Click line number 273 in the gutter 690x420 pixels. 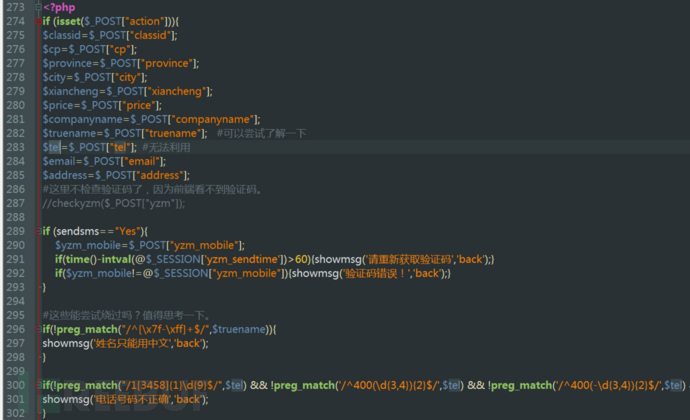(15, 7)
